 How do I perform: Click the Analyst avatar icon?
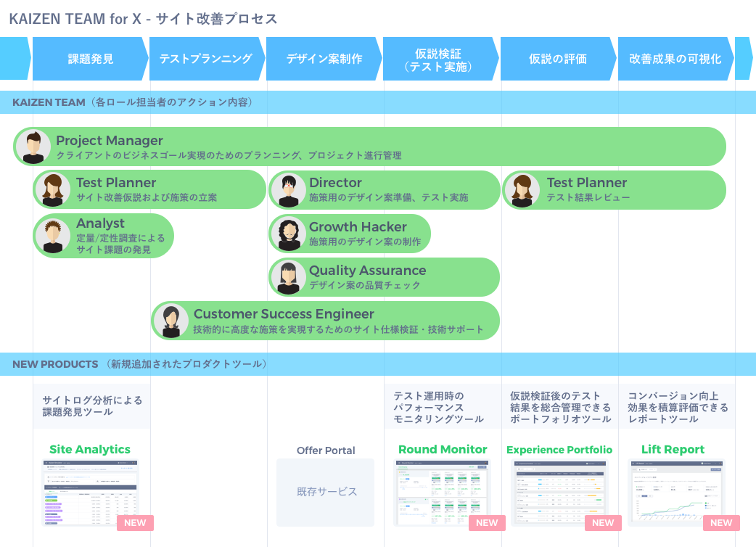click(x=53, y=236)
